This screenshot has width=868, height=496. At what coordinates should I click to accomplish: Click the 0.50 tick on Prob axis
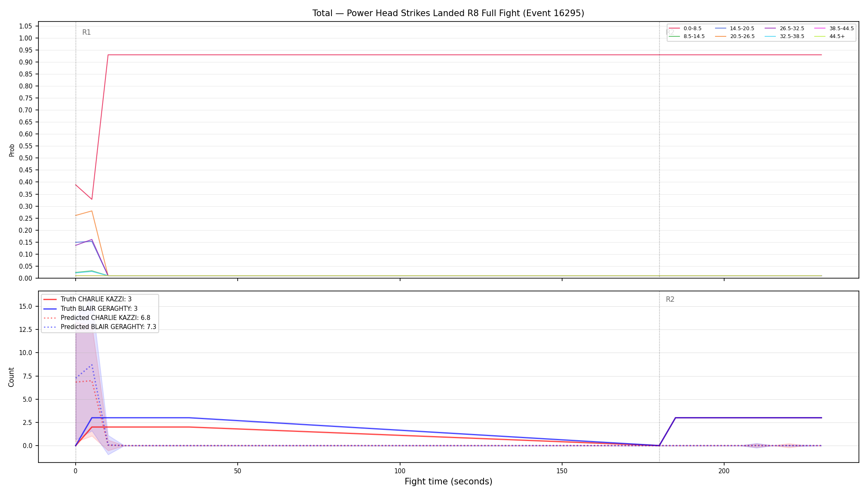coord(25,158)
